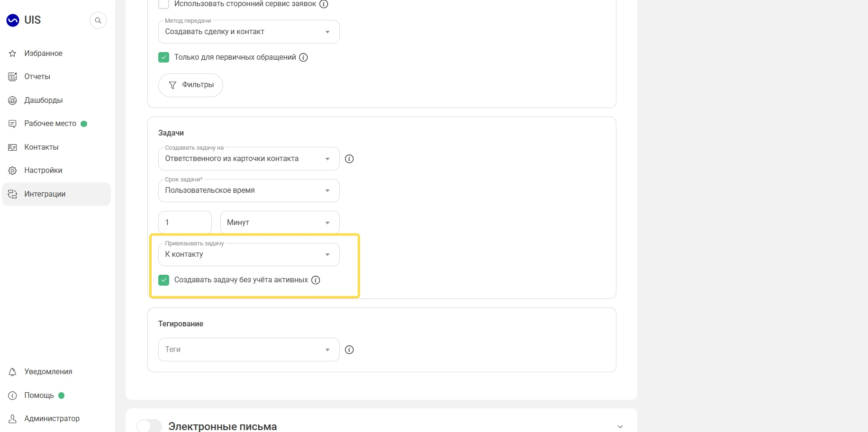Open the Минут time unit dropdown
Viewport: 868px width, 432px height.
coord(280,223)
